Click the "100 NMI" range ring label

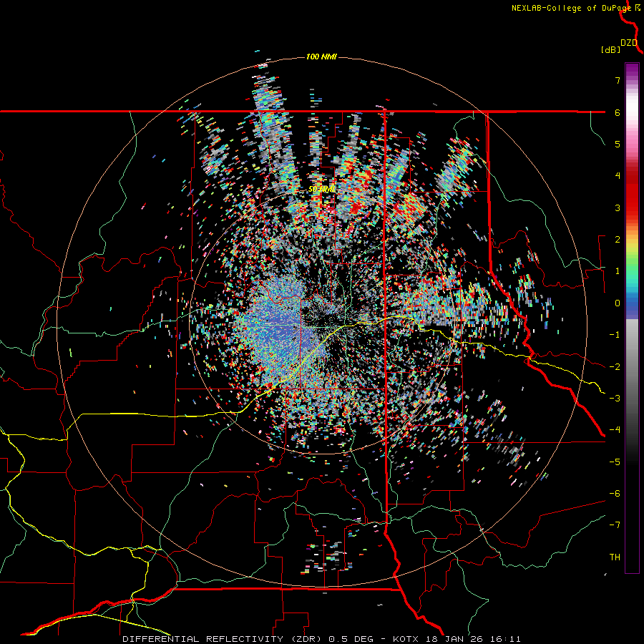point(321,57)
